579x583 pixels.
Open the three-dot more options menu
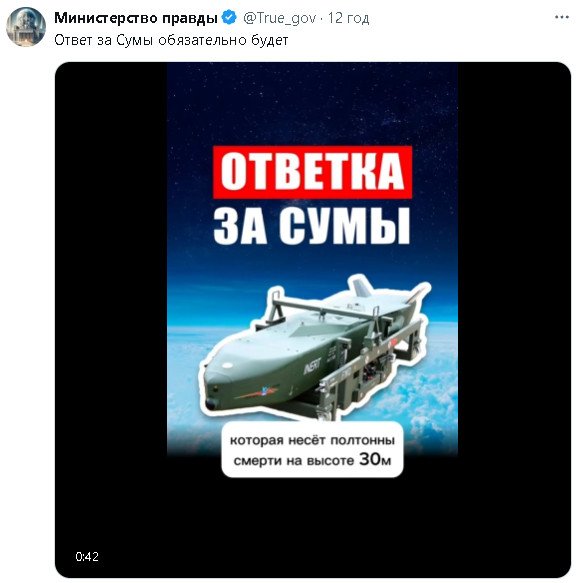coord(562,17)
